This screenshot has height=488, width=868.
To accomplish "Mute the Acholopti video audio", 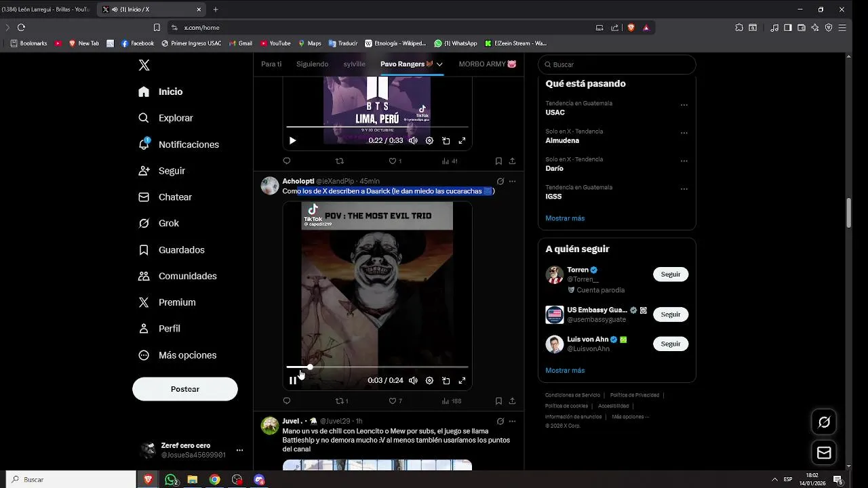I will 413,380.
